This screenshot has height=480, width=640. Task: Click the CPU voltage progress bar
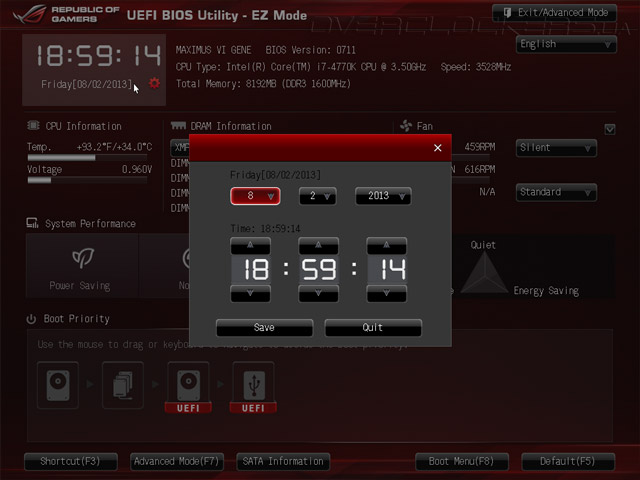(x=87, y=180)
